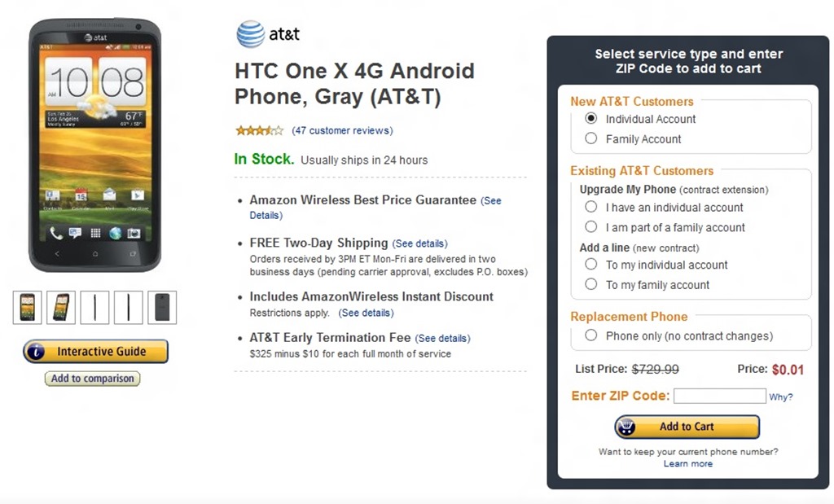
Task: Select "I have an individual account" upgrade
Action: pyautogui.click(x=591, y=208)
